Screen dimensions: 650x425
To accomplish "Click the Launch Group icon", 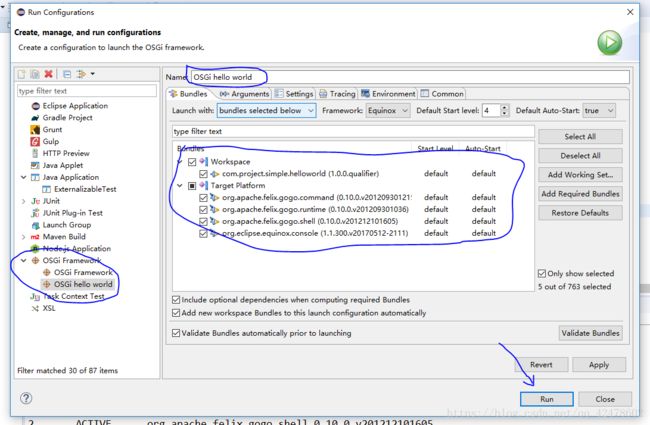I will click(x=35, y=225).
